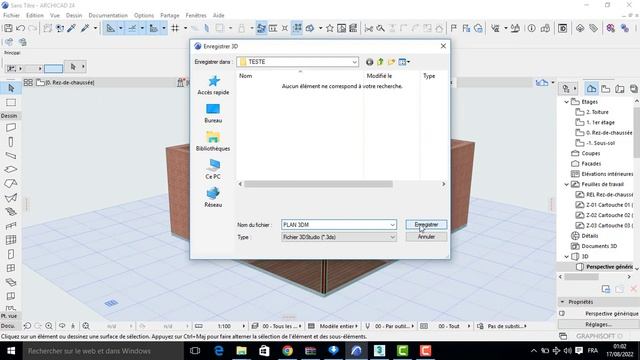The image size is (640, 360).
Task: Click the pick up parameters eyedropper icon
Action: point(72,28)
